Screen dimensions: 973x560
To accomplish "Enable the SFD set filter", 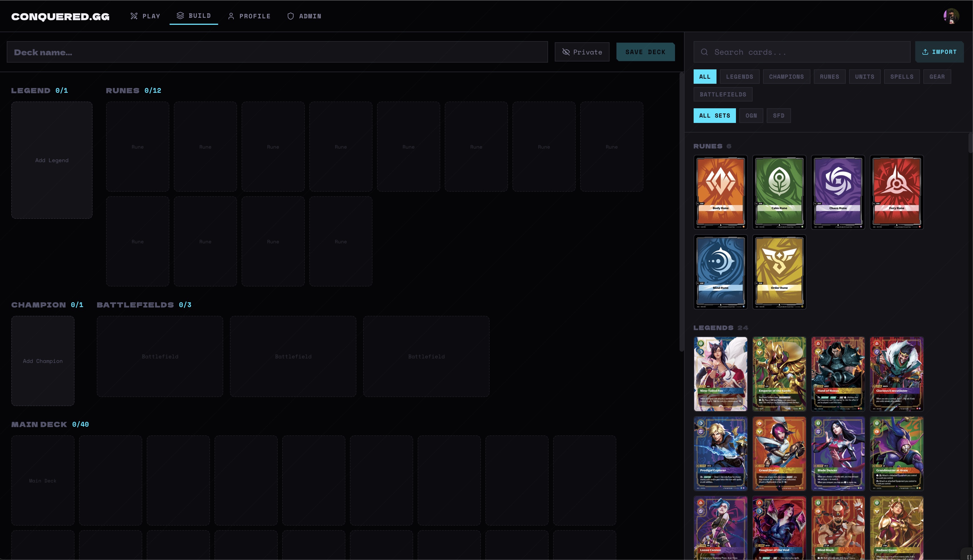I will click(778, 115).
